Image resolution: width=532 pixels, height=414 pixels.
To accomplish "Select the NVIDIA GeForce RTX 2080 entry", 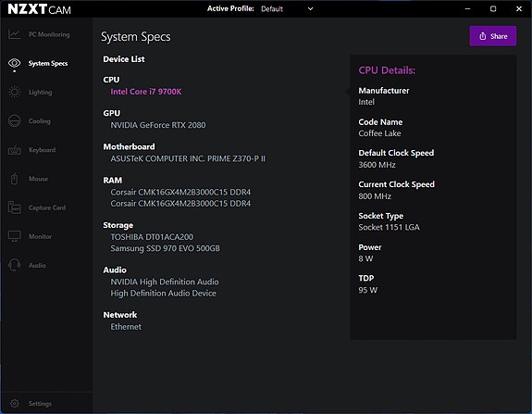I will click(x=158, y=125).
